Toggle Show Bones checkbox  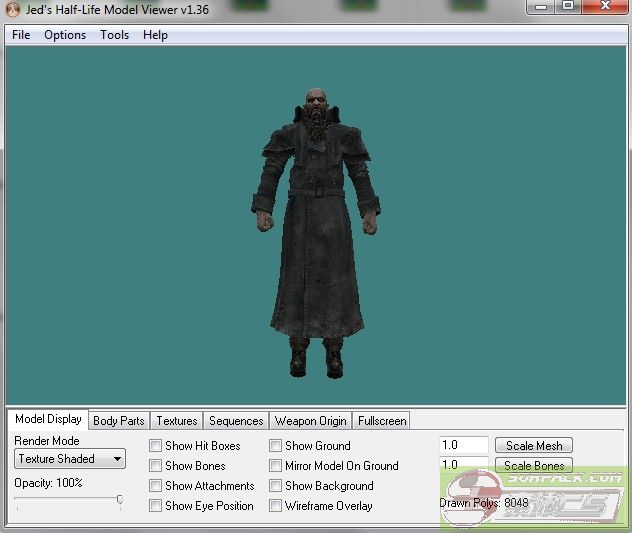click(156, 466)
